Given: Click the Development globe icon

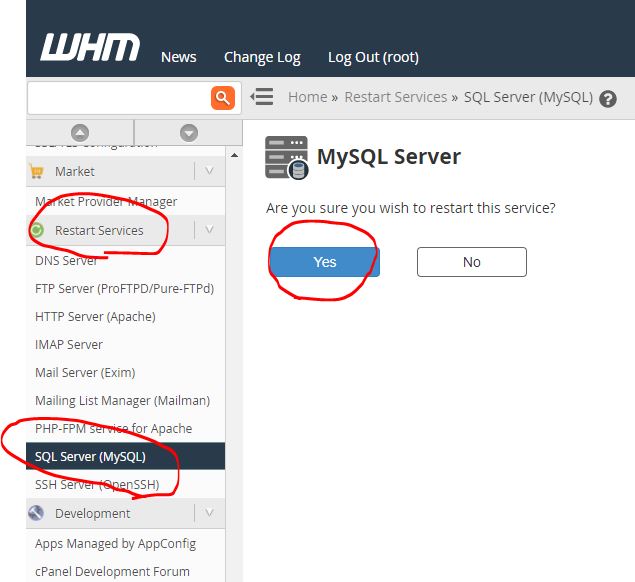Looking at the screenshot, I should pyautogui.click(x=37, y=513).
